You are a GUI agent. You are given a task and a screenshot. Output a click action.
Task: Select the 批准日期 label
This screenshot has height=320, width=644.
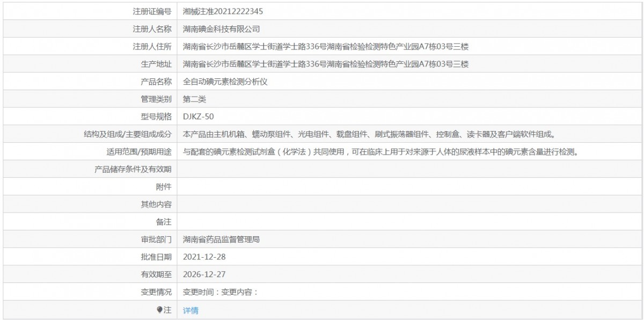(x=156, y=257)
